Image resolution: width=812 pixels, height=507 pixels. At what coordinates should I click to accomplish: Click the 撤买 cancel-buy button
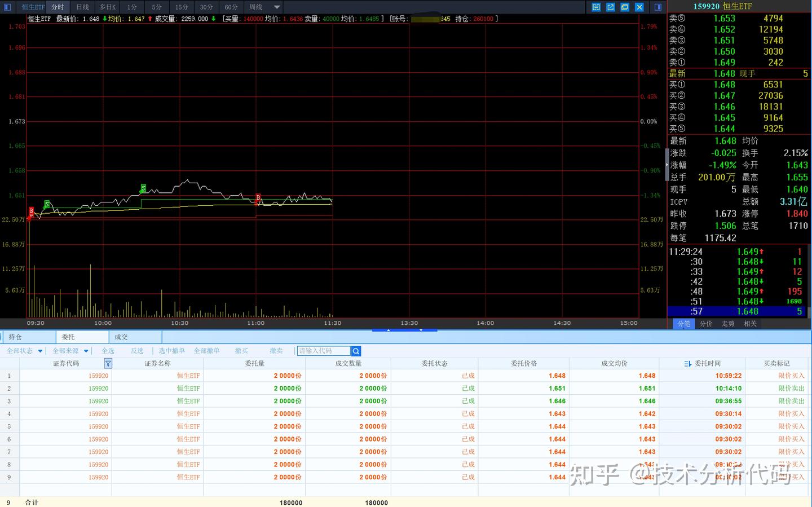pyautogui.click(x=241, y=351)
